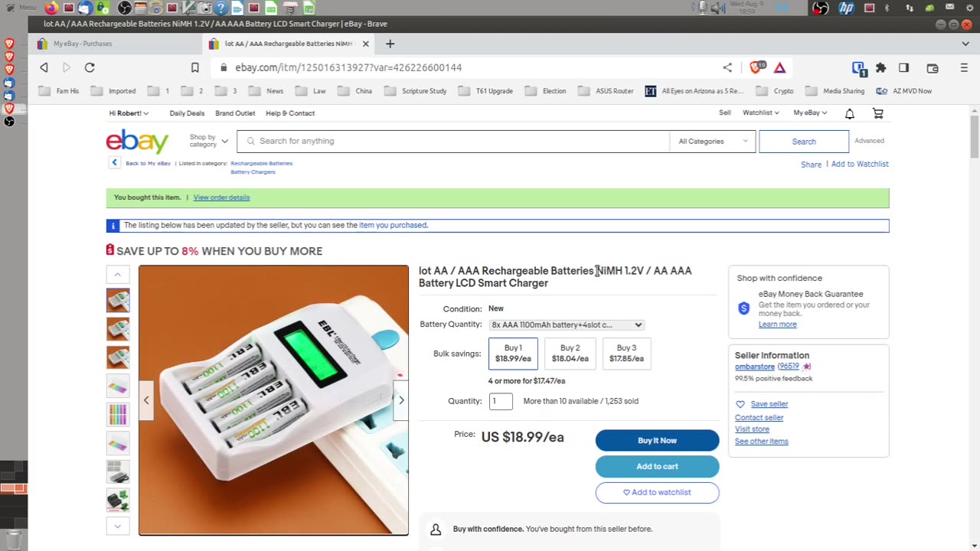Open Brave Rewards triangle icon
The width and height of the screenshot is (980, 551).
tap(779, 67)
